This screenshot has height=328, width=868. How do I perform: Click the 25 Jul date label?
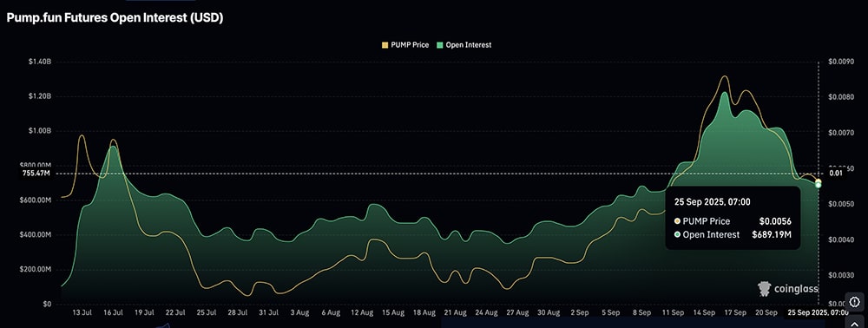pos(207,313)
